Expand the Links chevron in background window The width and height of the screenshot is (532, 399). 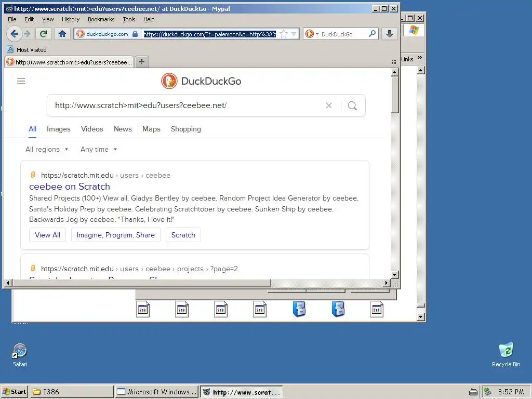(x=420, y=58)
